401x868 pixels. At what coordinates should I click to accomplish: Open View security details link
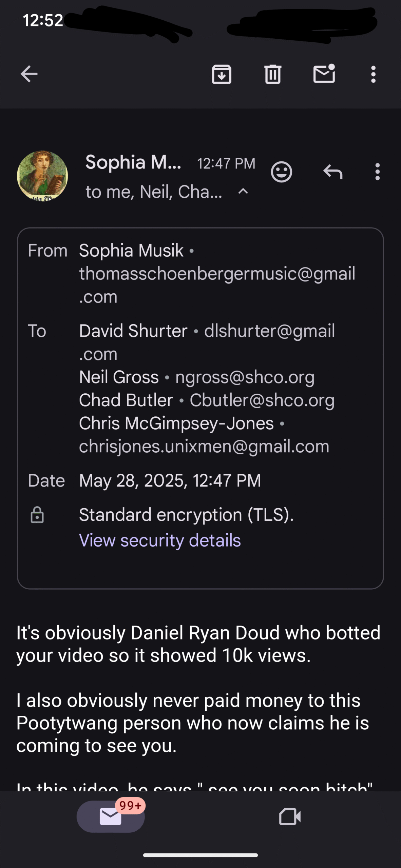pos(160,540)
